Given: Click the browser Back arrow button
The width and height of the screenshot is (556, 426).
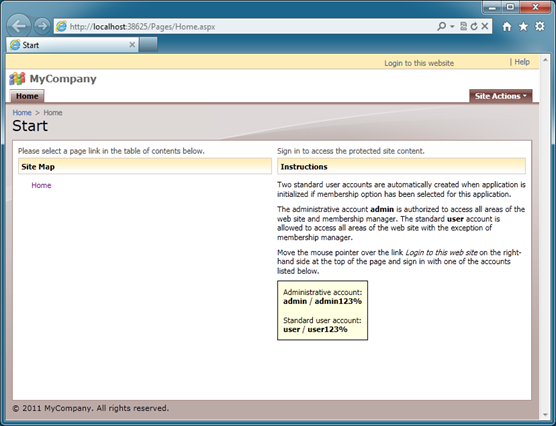Looking at the screenshot, I should pos(18,26).
